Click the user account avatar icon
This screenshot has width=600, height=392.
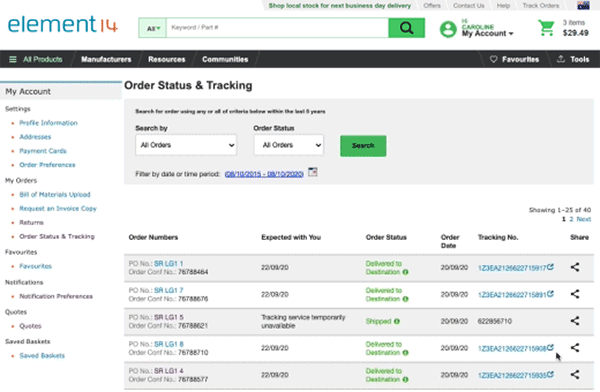tap(448, 29)
